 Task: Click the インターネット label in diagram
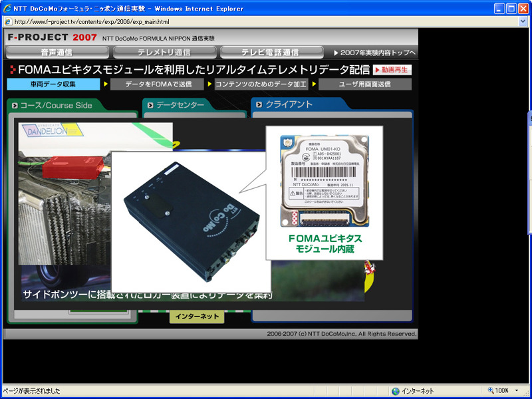pos(197,317)
